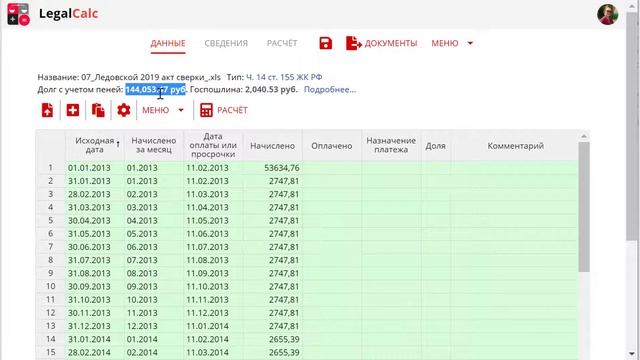Click the copy/paste documents icon
Image resolution: width=640 pixels, height=360 pixels.
[98, 110]
